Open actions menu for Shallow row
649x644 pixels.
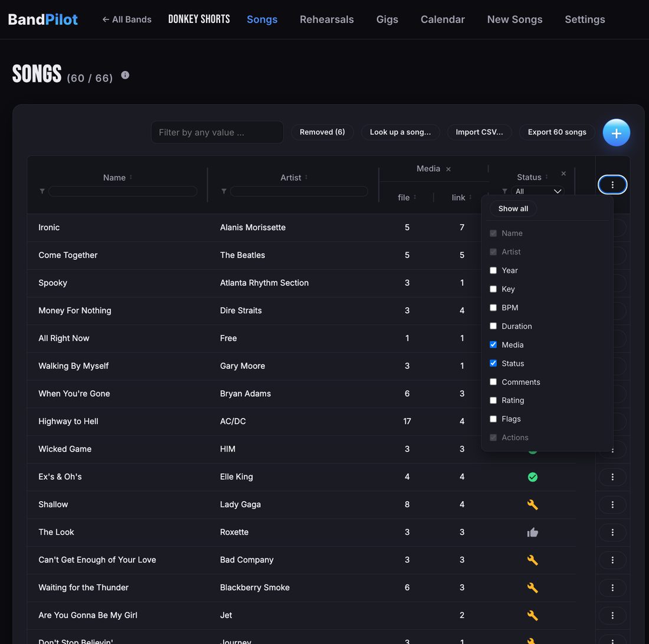point(612,505)
